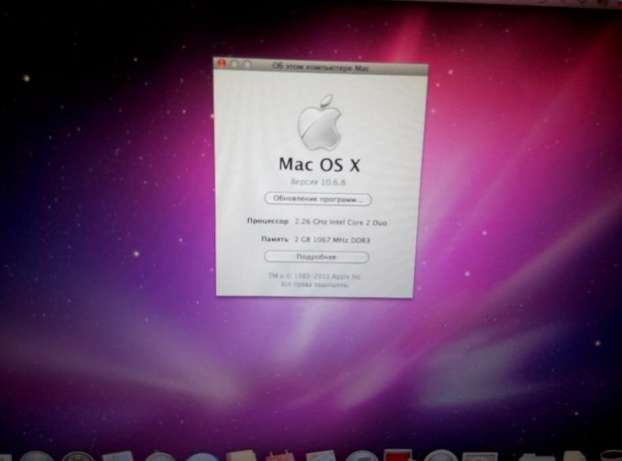Open the Подробнее... more info button

[x=316, y=257]
